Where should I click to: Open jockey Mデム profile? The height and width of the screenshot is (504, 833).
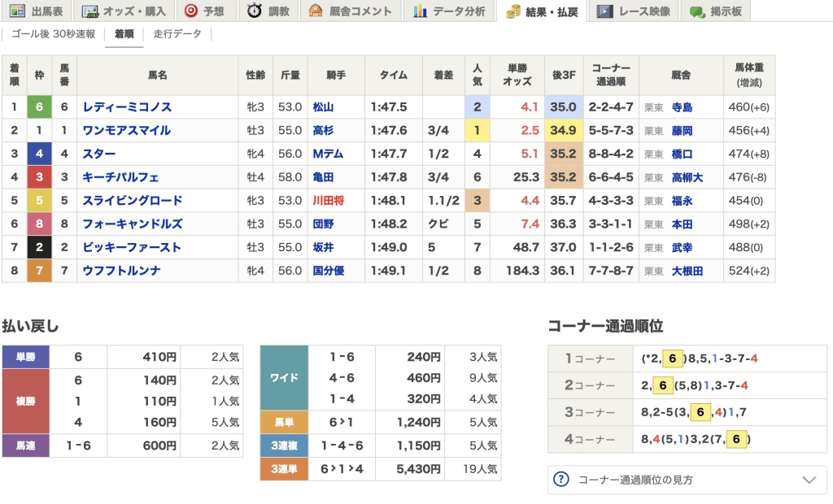click(x=328, y=154)
